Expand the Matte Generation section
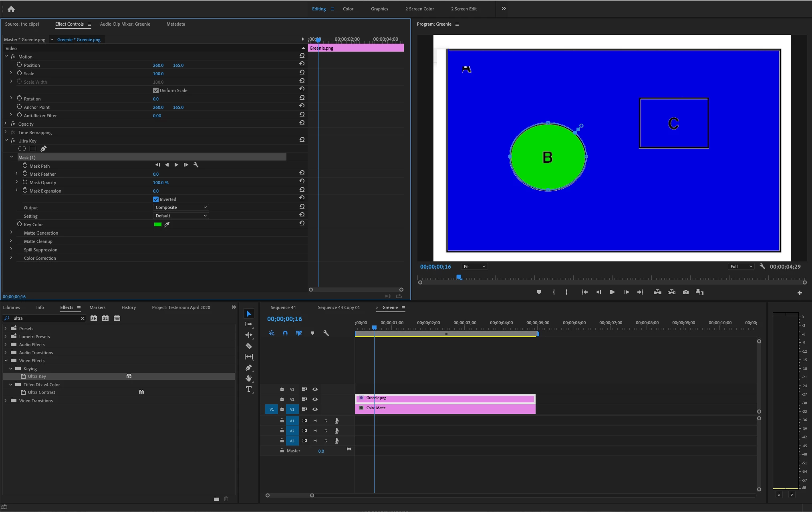812x512 pixels. tap(11, 233)
